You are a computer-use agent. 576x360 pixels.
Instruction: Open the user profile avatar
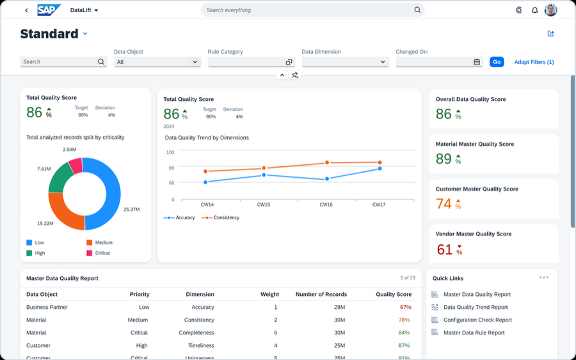click(x=551, y=10)
